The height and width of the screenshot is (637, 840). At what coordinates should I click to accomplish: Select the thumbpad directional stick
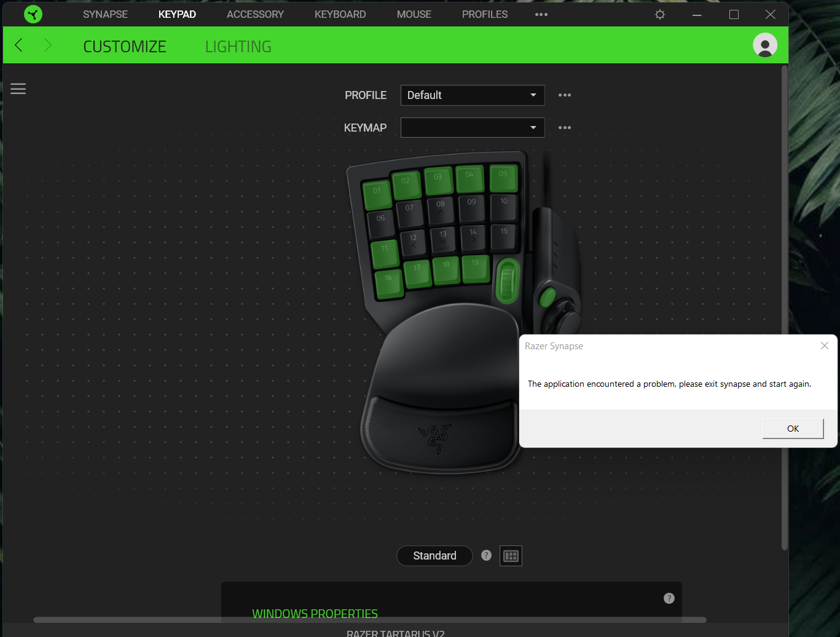pos(569,320)
